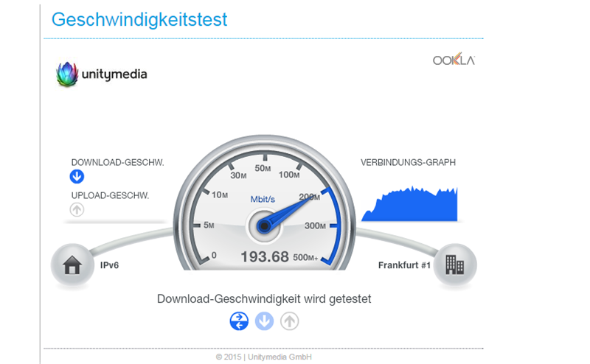Image resolution: width=590 pixels, height=364 pixels.
Task: Click the Geschwindigkeitstest heading
Action: coord(139,19)
